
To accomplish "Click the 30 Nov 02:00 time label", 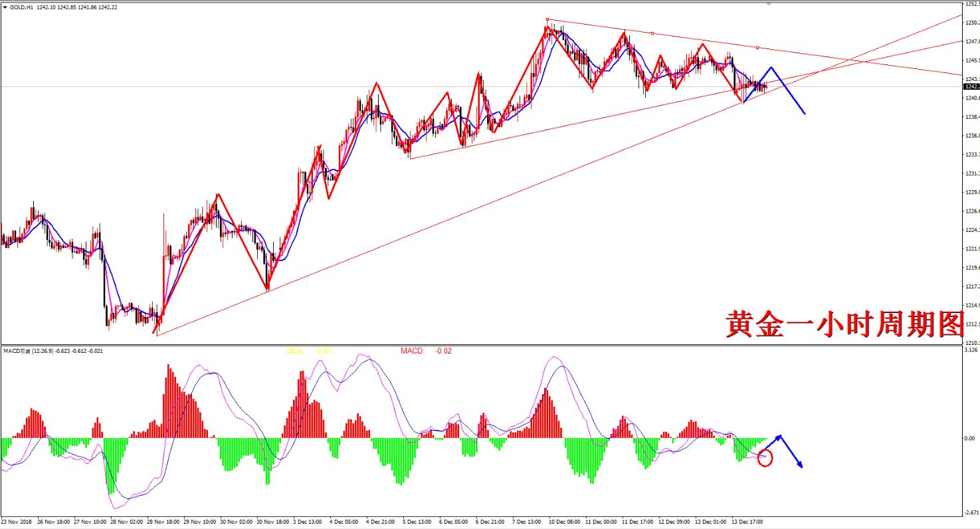I will 237,522.
